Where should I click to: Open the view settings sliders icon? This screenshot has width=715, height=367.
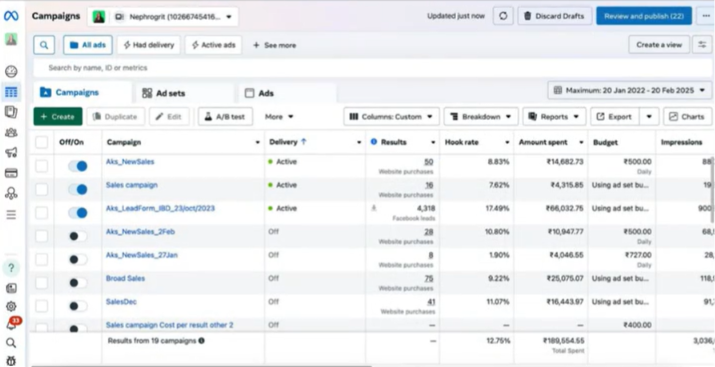[x=702, y=45]
